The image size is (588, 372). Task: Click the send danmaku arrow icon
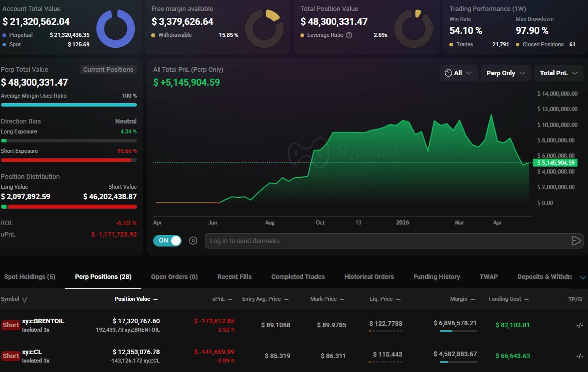point(576,241)
